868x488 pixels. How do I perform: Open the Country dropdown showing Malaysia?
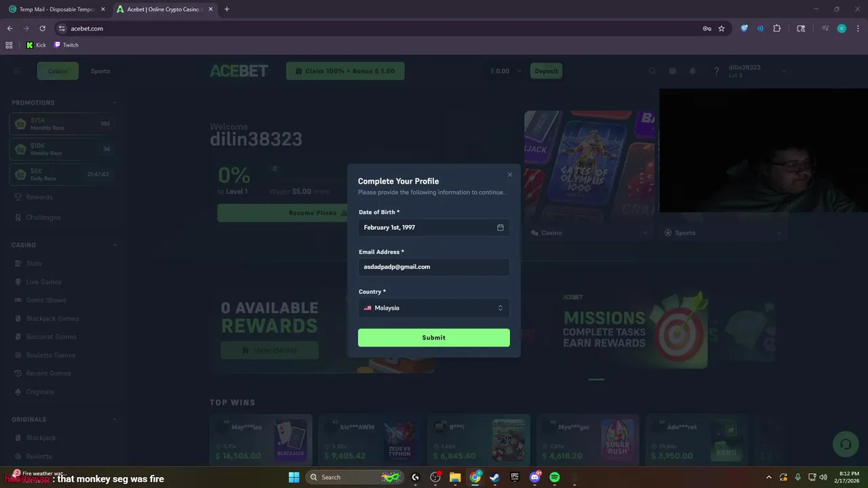pyautogui.click(x=434, y=308)
